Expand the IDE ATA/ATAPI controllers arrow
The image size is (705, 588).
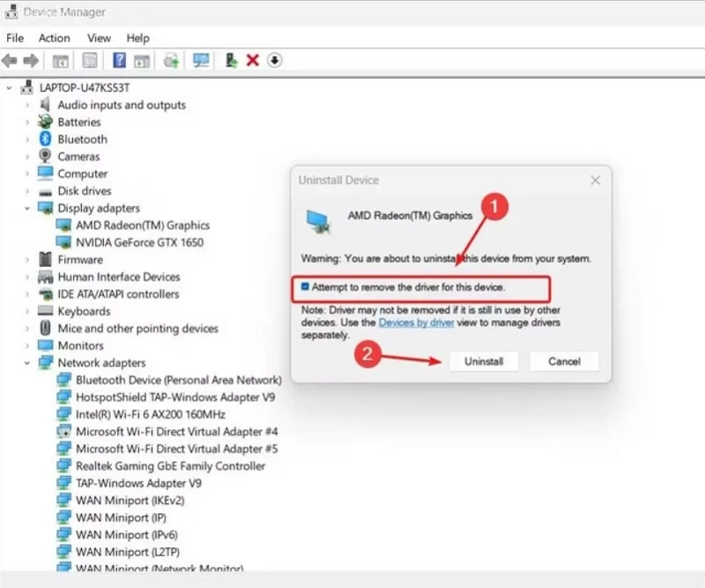[x=27, y=294]
